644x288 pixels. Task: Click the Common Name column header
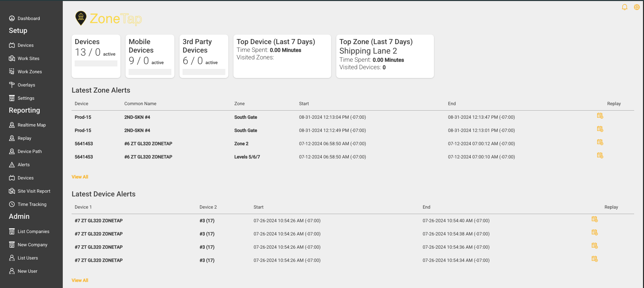point(140,103)
